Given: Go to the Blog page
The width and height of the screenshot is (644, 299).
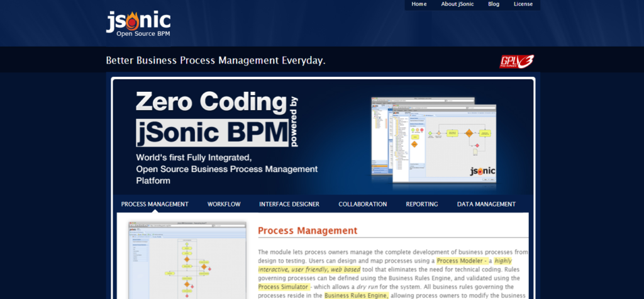Looking at the screenshot, I should tap(494, 4).
